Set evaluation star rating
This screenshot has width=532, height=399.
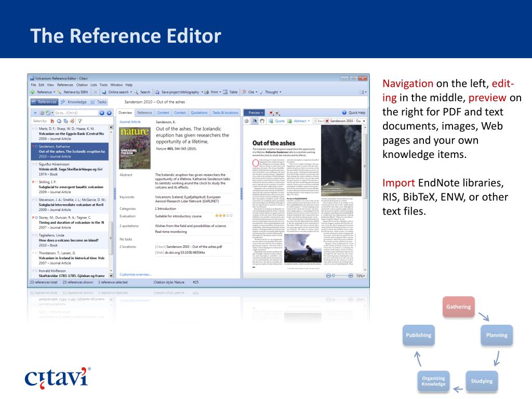224,216
